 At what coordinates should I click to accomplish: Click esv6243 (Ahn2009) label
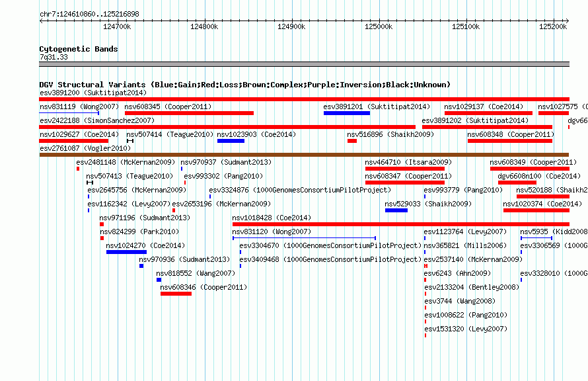tap(457, 273)
